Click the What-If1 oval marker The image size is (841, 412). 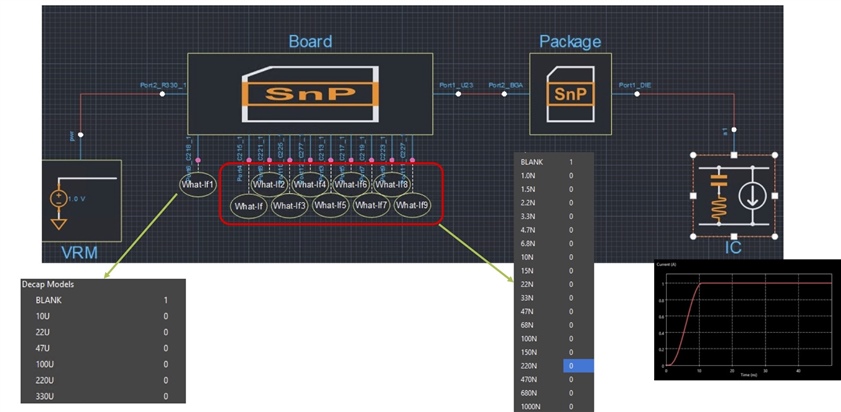coord(197,185)
